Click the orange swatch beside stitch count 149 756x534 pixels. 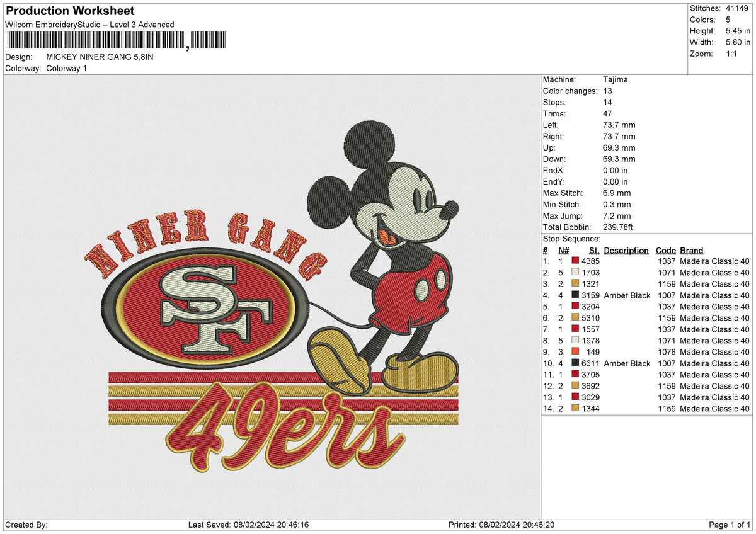click(x=575, y=351)
